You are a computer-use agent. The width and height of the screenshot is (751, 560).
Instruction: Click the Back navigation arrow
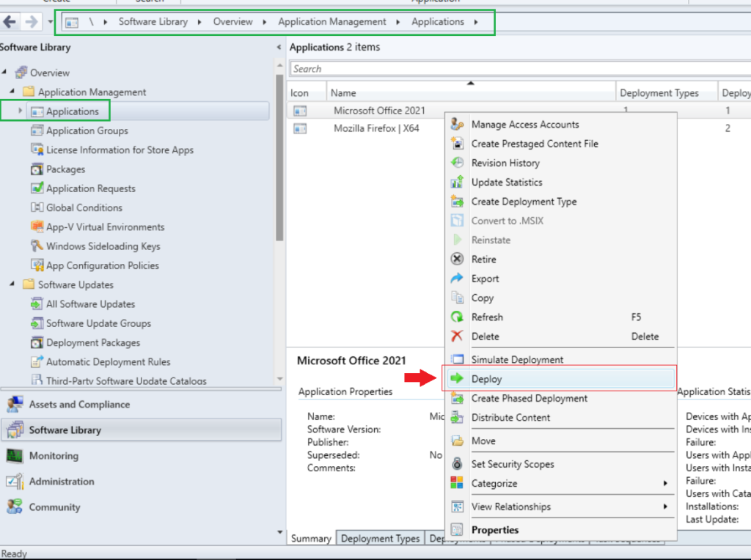[x=10, y=21]
